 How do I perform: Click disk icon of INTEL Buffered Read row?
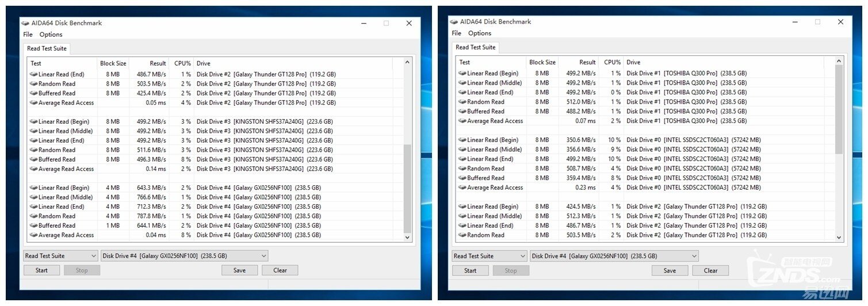click(x=462, y=178)
